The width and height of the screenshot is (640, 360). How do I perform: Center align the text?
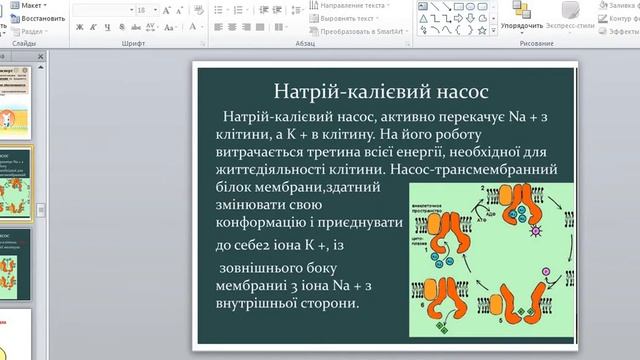click(x=232, y=27)
